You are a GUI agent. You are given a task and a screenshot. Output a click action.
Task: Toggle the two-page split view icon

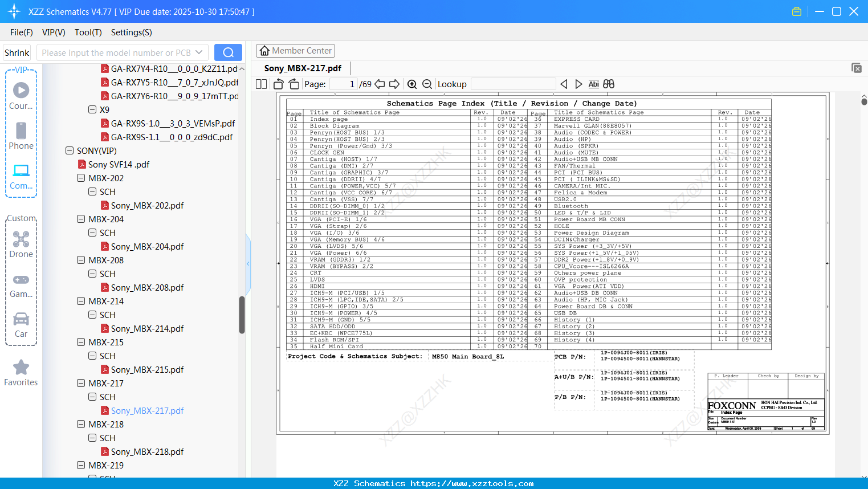click(x=261, y=84)
